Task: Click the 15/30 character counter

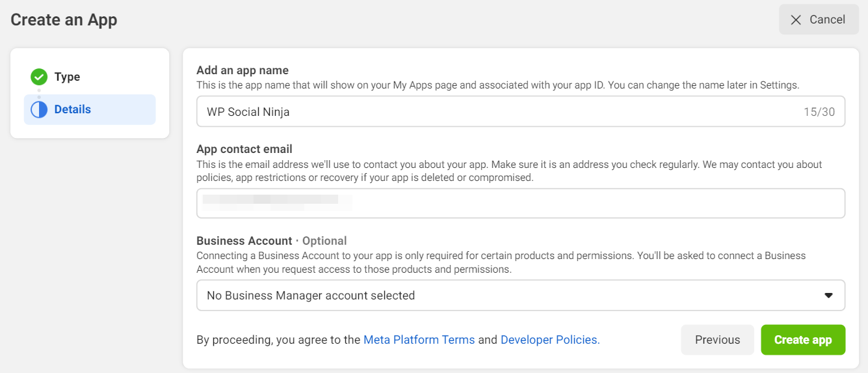Action: click(819, 112)
